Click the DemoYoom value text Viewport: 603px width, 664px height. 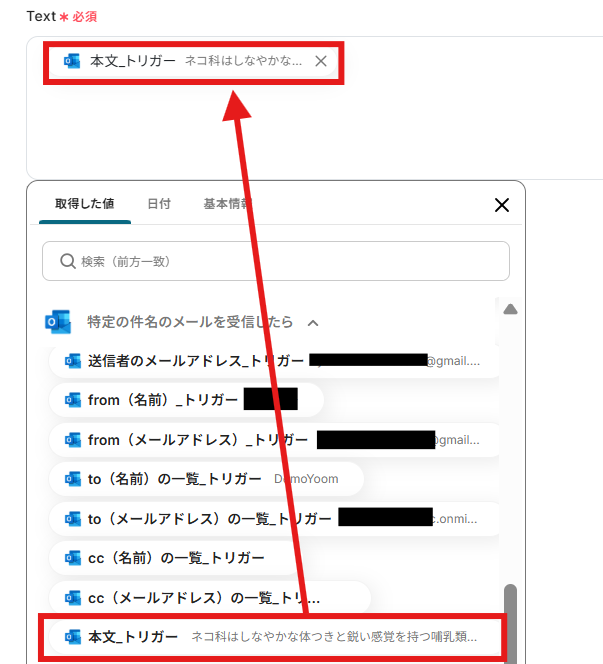tap(306, 479)
